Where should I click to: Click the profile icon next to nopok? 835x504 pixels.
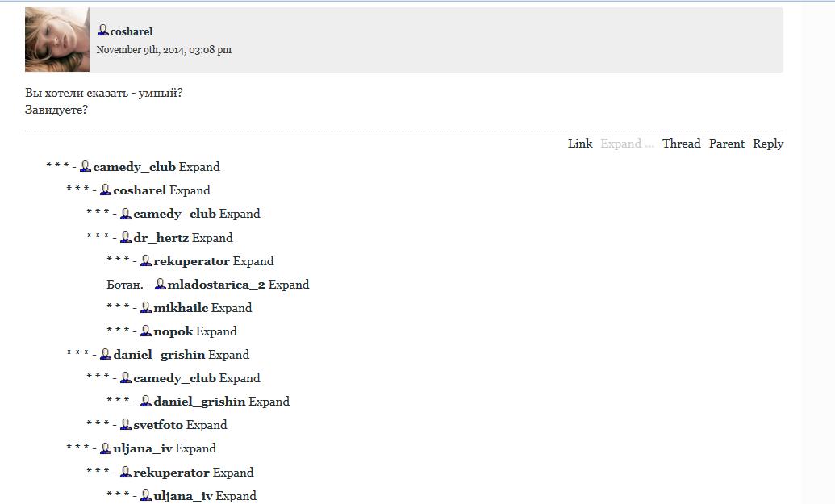pyautogui.click(x=146, y=331)
